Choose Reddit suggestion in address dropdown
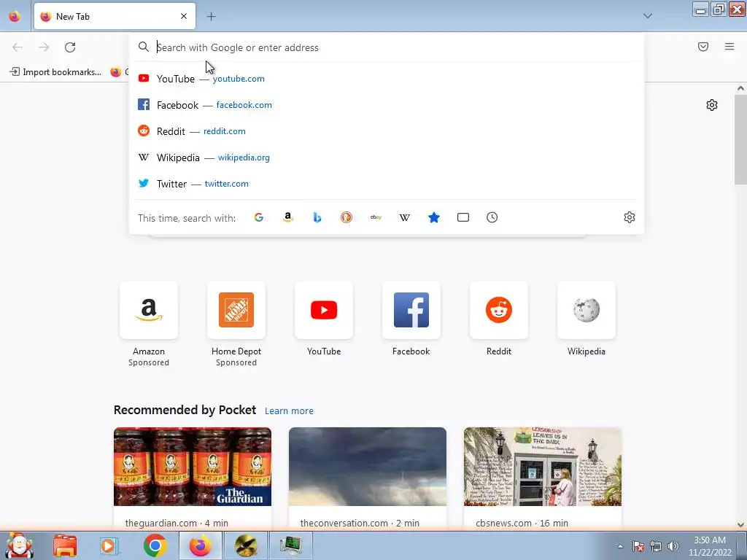The image size is (747, 560). click(x=387, y=131)
